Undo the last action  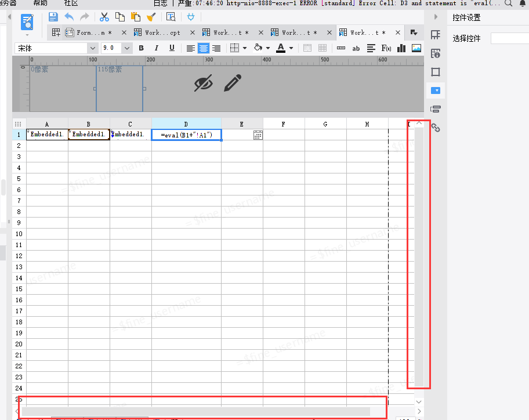tap(69, 17)
